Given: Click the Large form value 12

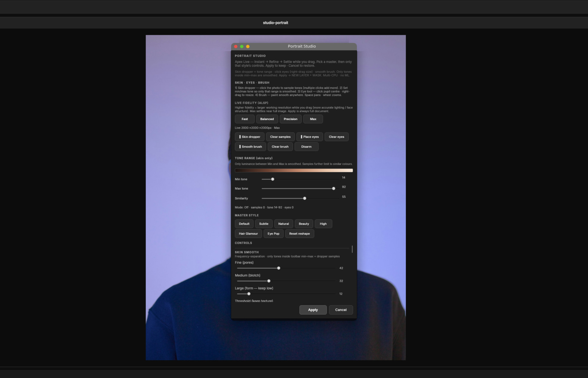Looking at the screenshot, I should click(x=341, y=294).
